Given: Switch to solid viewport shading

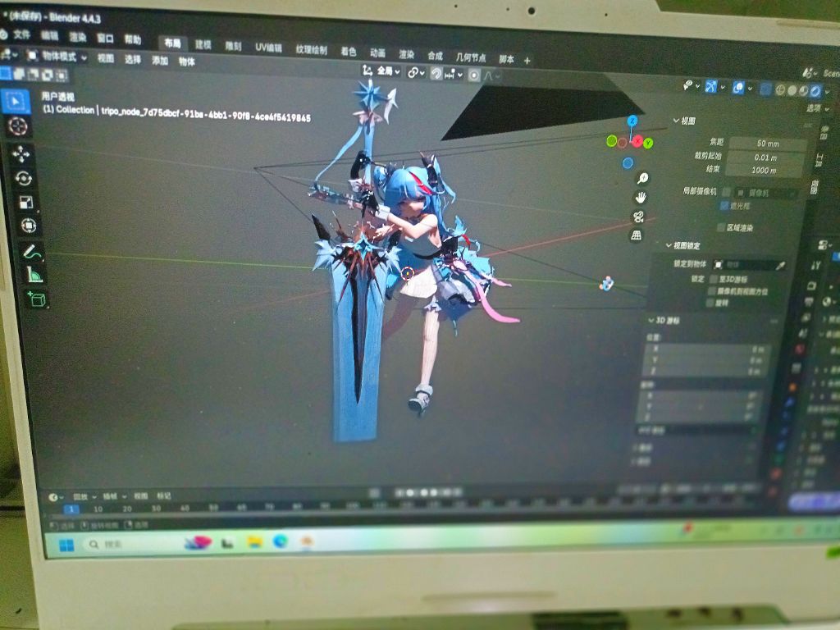Looking at the screenshot, I should coord(792,91).
